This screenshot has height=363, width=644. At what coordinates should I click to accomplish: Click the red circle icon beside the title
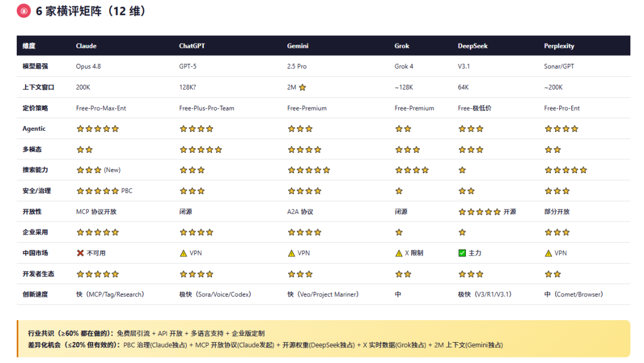[x=24, y=11]
